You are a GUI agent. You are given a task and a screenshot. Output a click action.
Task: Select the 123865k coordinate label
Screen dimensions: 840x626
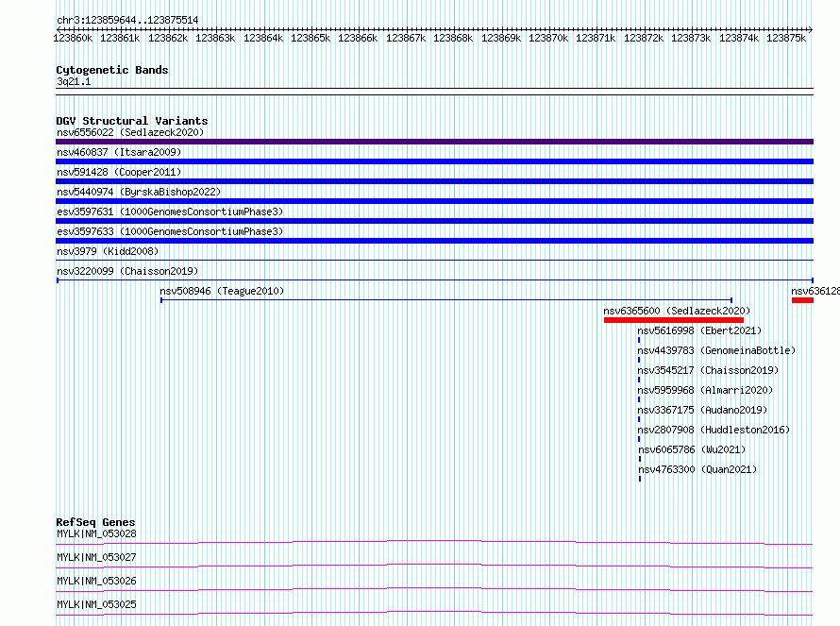[311, 38]
